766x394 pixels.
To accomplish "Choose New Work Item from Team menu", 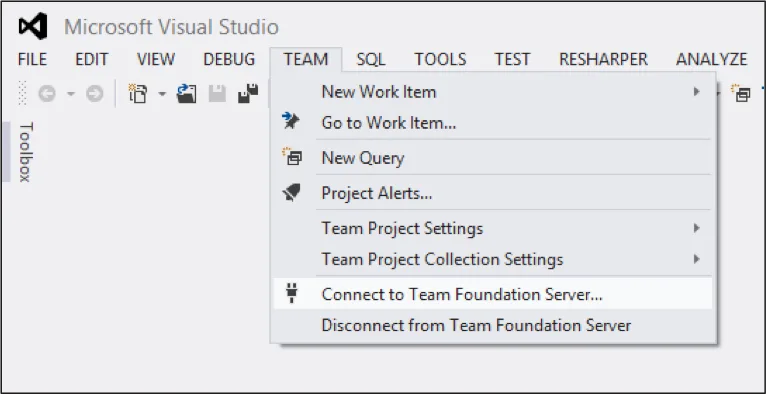I will click(x=492, y=92).
